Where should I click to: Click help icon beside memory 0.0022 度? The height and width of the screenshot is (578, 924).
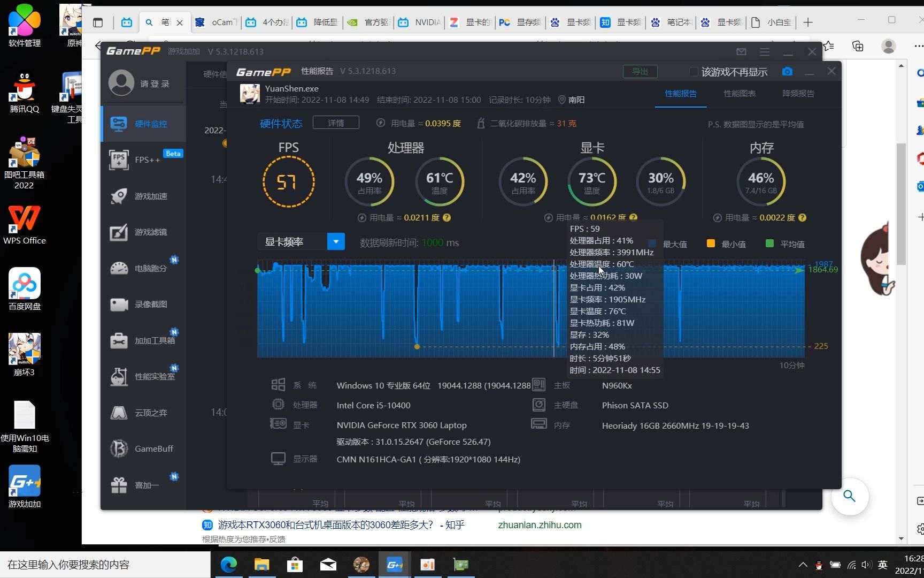click(802, 218)
